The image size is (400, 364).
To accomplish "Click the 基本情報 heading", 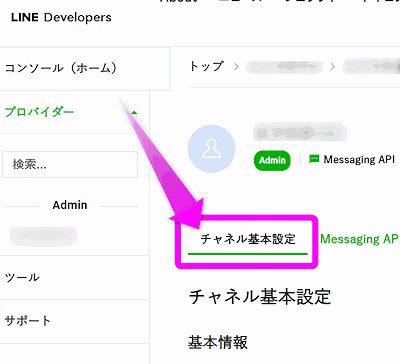I will (x=218, y=342).
